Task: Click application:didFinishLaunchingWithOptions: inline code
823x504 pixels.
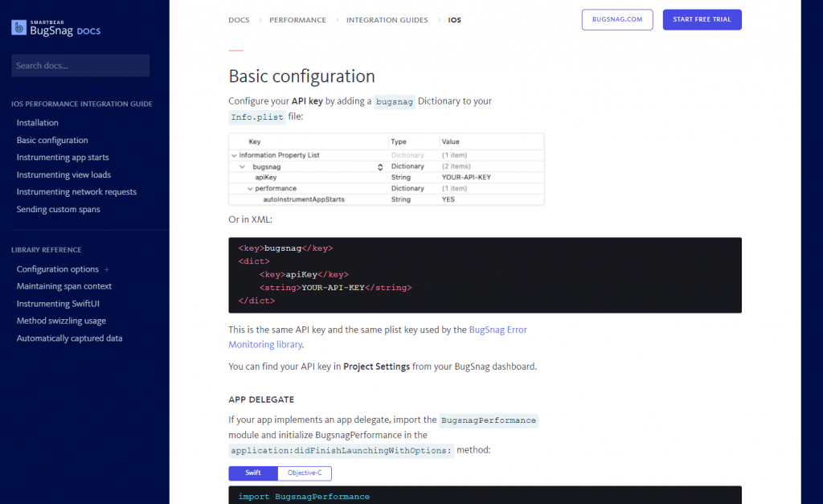Action: tap(341, 451)
